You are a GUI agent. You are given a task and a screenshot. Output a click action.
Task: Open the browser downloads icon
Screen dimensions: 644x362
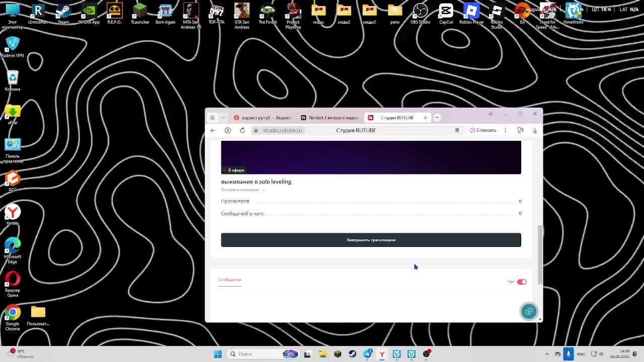pos(535,130)
